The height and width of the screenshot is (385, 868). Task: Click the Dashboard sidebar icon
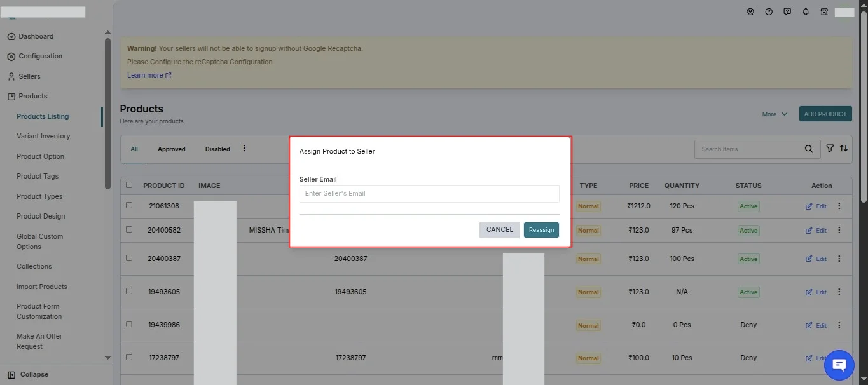pos(11,36)
